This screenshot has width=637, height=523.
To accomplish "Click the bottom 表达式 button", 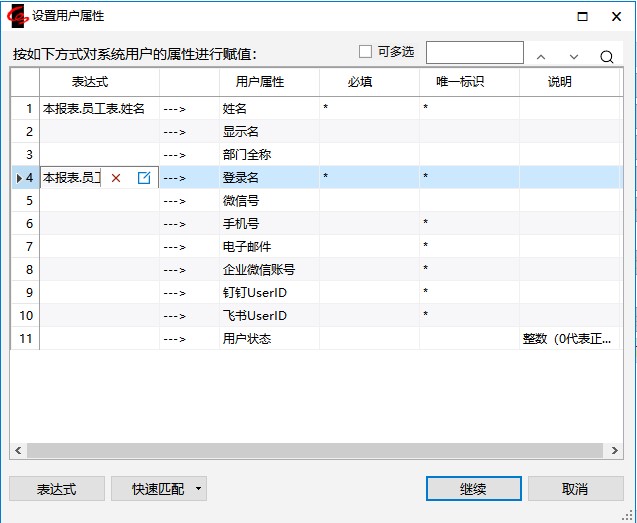I will pos(57,488).
